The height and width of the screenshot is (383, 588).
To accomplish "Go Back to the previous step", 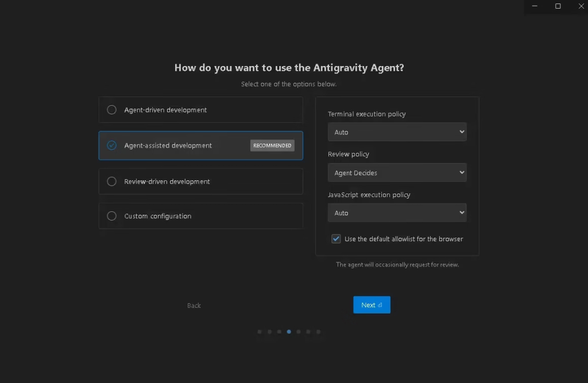I will tap(194, 305).
